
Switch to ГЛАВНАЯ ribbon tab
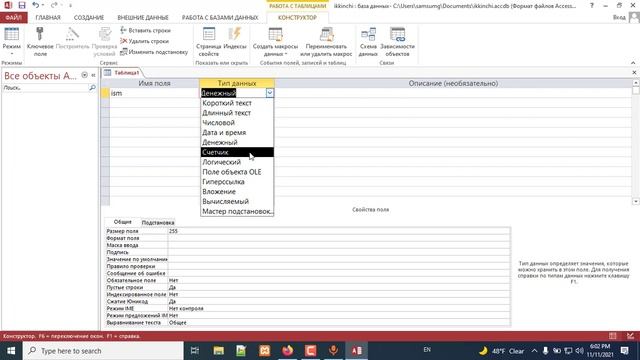(x=48, y=18)
